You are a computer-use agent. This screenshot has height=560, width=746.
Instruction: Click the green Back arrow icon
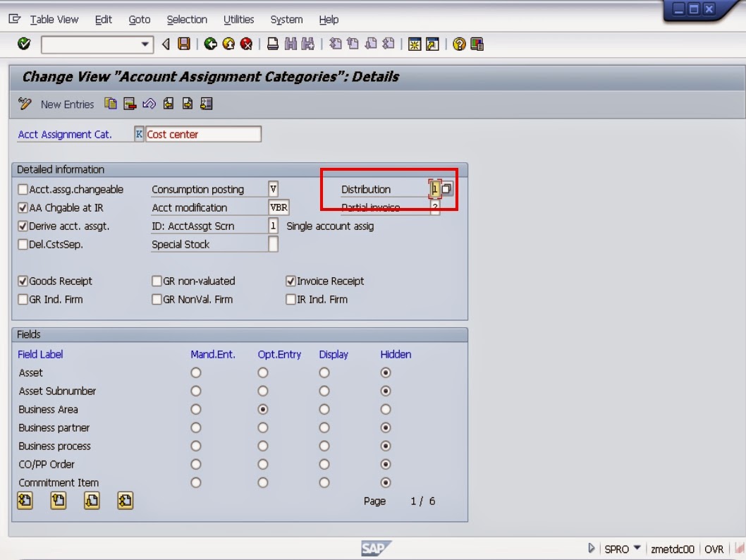[210, 44]
